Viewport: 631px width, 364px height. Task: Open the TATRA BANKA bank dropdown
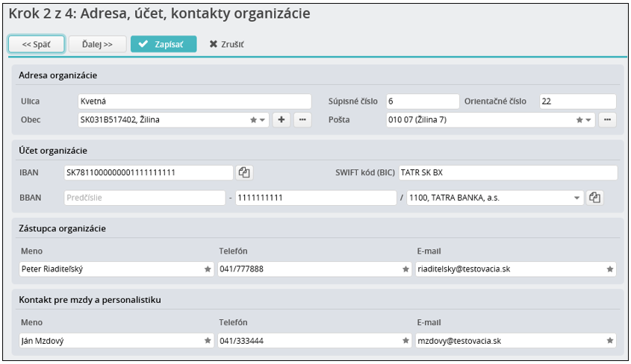577,198
